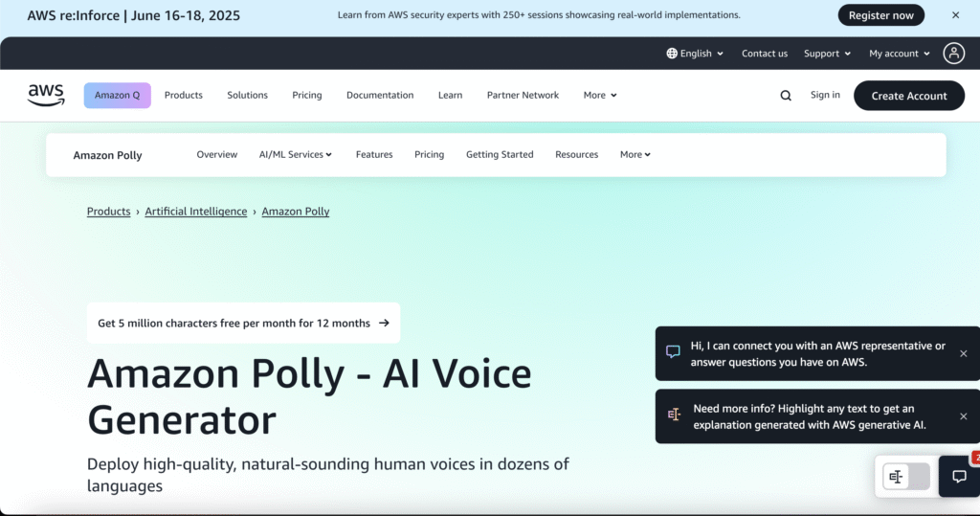980x516 pixels.
Task: Open the Documentation menu
Action: point(380,95)
